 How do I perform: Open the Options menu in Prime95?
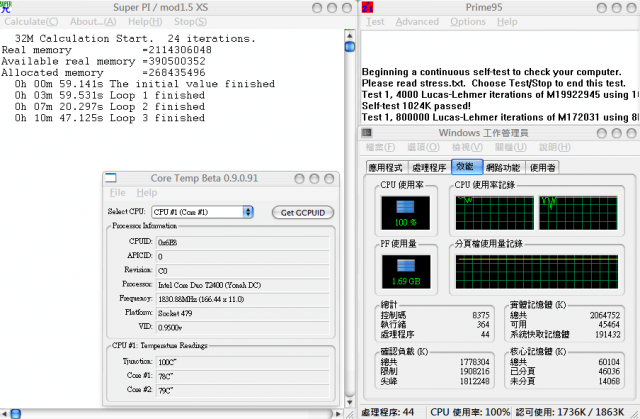coord(468,22)
